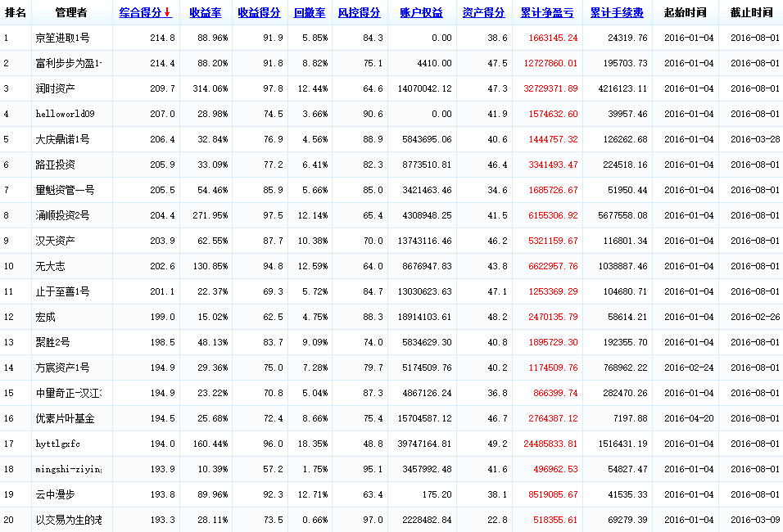Click manager name 云中漫步
The image size is (783, 532).
click(55, 494)
